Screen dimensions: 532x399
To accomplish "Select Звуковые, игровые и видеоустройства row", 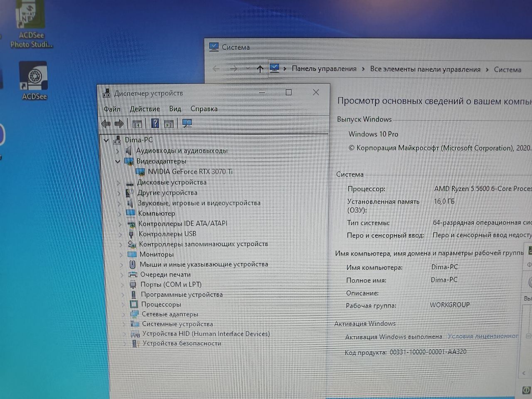I will [199, 203].
